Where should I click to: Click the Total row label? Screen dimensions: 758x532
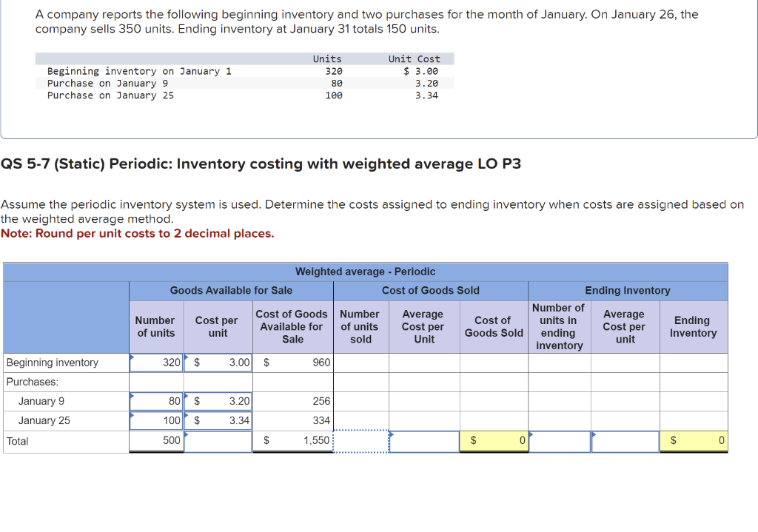point(18,441)
